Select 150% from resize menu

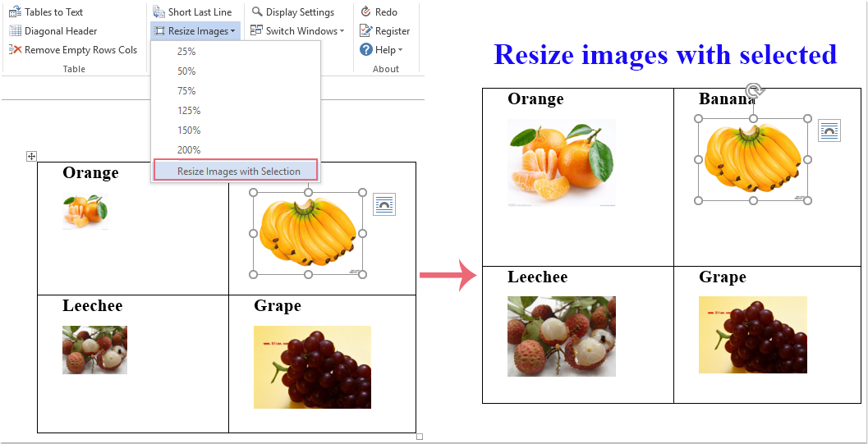click(x=189, y=130)
